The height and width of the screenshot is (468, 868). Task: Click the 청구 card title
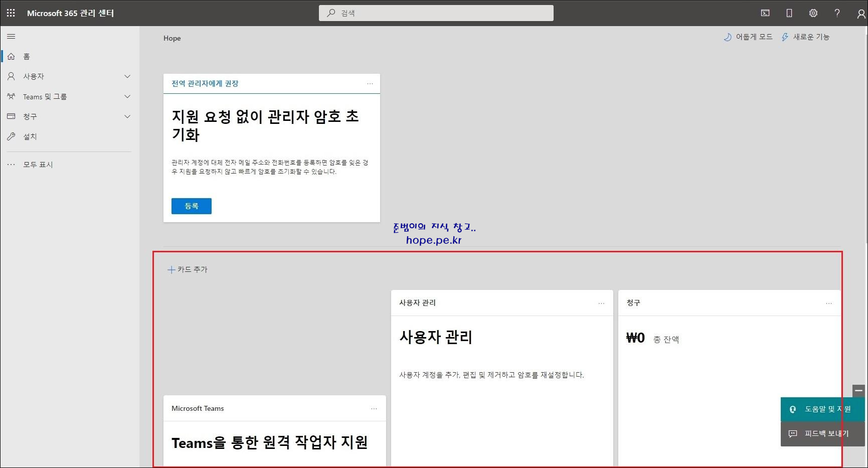(x=633, y=303)
